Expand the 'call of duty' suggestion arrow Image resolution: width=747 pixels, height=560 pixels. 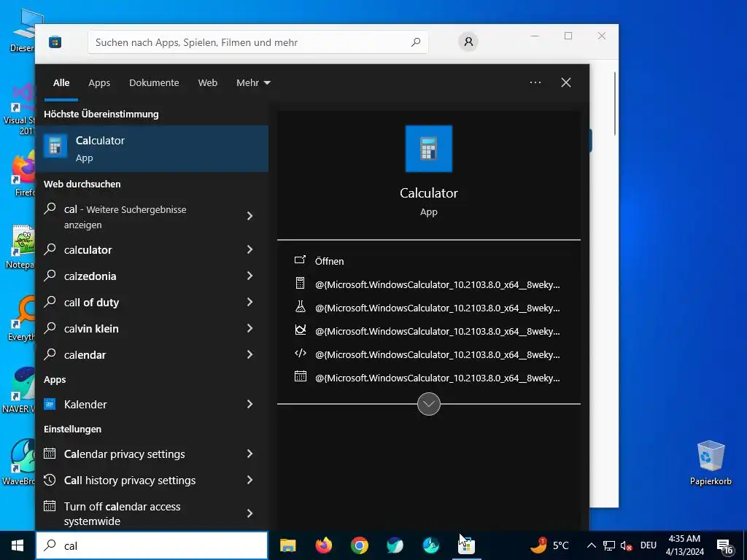(x=249, y=302)
